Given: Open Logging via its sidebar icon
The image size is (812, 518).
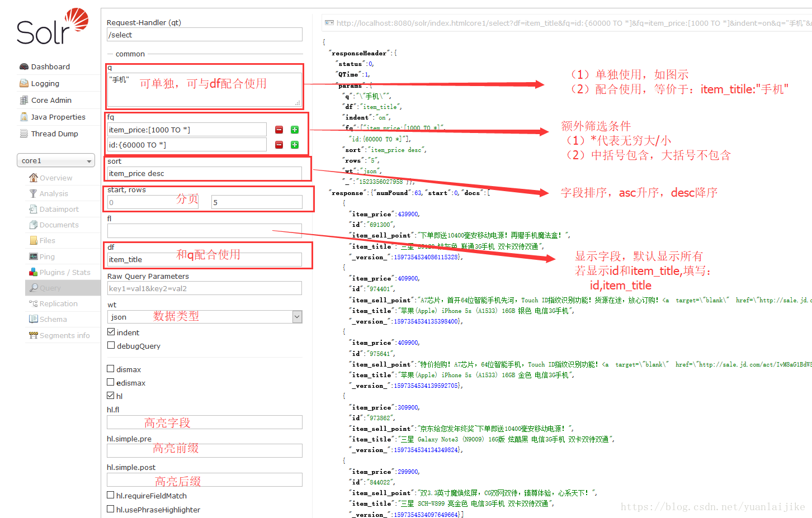Looking at the screenshot, I should pos(23,83).
